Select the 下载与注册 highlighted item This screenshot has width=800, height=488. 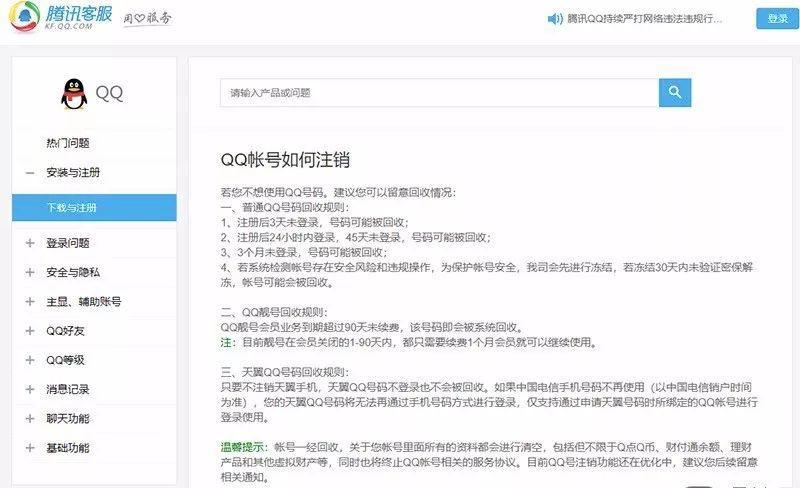tap(94, 207)
